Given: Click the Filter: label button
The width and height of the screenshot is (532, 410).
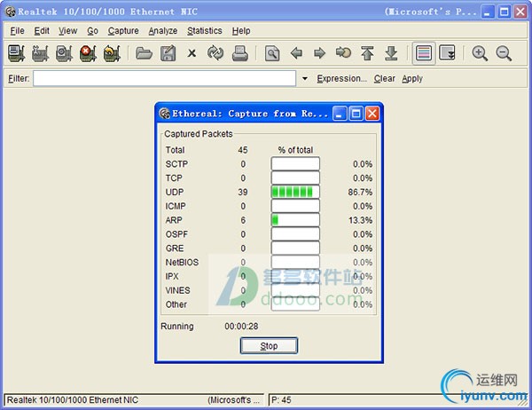Looking at the screenshot, I should pos(19,78).
